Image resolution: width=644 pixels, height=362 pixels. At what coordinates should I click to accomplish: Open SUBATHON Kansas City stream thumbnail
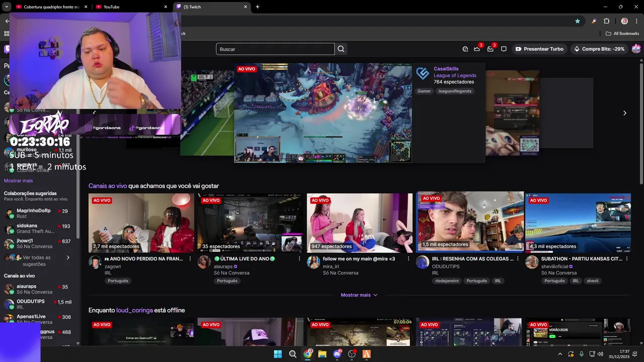tap(578, 223)
